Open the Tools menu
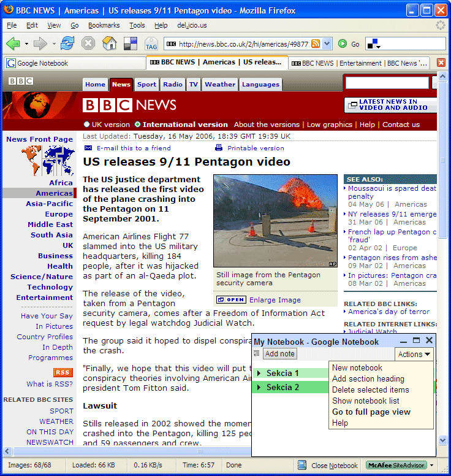451x476 pixels. [137, 25]
